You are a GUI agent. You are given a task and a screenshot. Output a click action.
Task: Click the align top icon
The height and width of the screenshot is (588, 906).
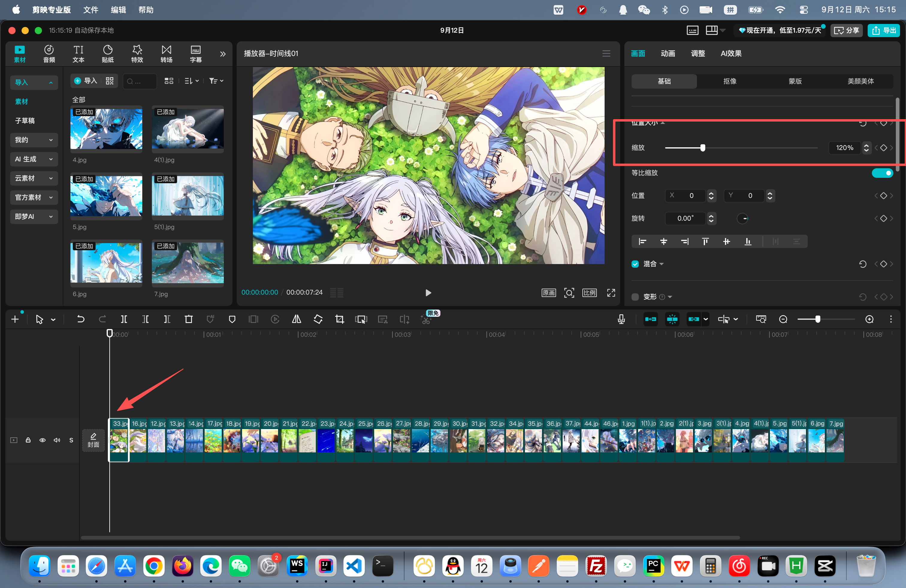[705, 242]
